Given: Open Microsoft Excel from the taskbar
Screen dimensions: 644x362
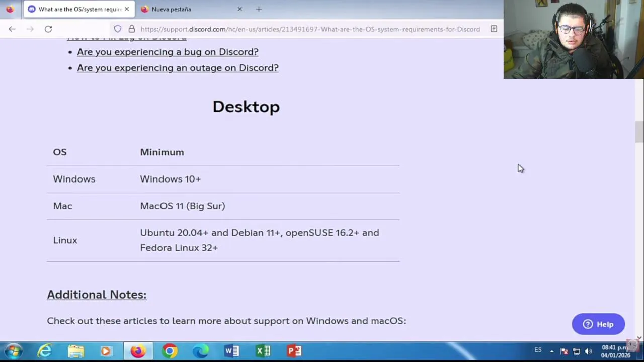Looking at the screenshot, I should pos(263,351).
